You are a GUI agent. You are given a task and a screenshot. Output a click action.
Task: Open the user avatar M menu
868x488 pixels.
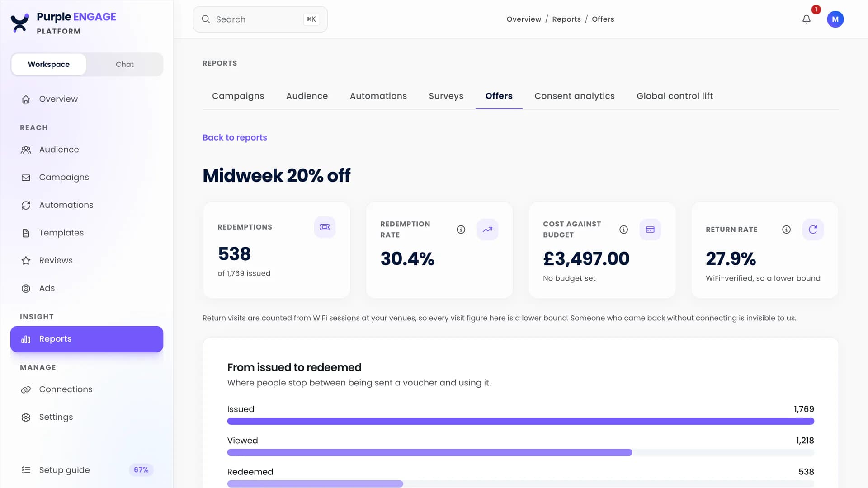835,19
